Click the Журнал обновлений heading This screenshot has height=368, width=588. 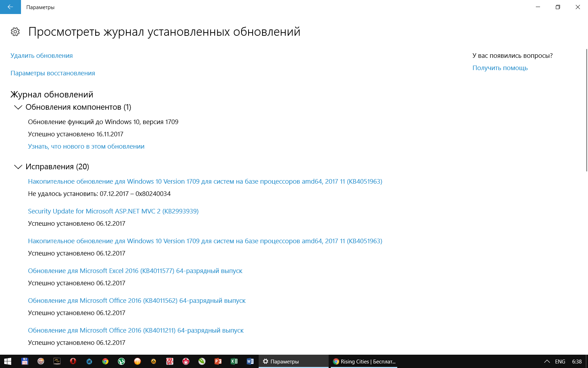52,95
